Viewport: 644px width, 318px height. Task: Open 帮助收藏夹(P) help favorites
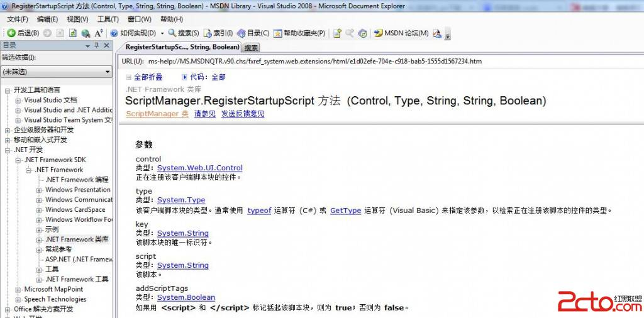(x=299, y=33)
